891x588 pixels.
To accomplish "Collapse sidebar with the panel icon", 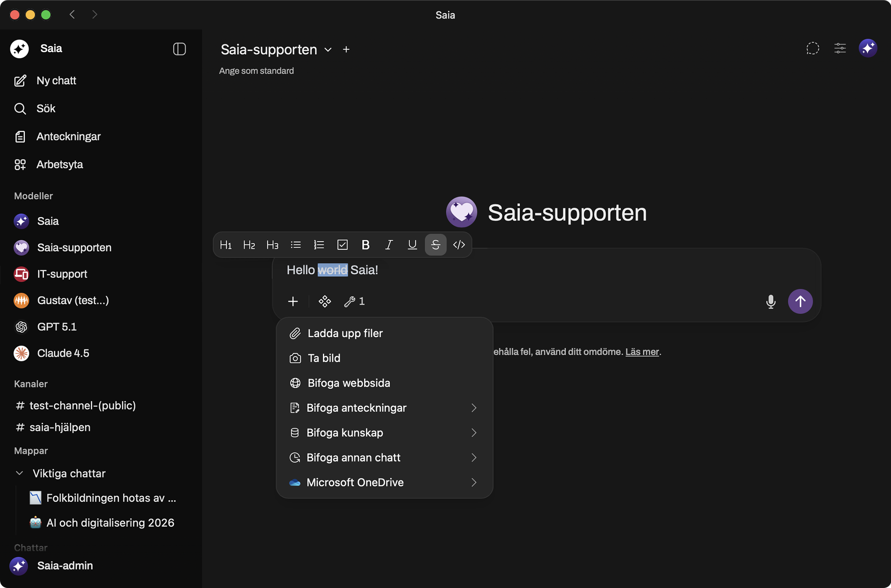I will click(x=179, y=49).
